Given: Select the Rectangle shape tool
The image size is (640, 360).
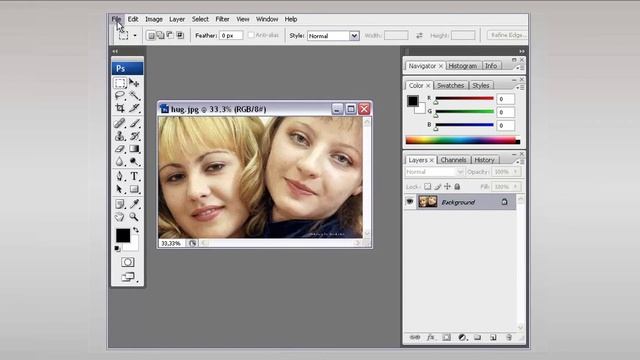Looking at the screenshot, I should pos(134,189).
